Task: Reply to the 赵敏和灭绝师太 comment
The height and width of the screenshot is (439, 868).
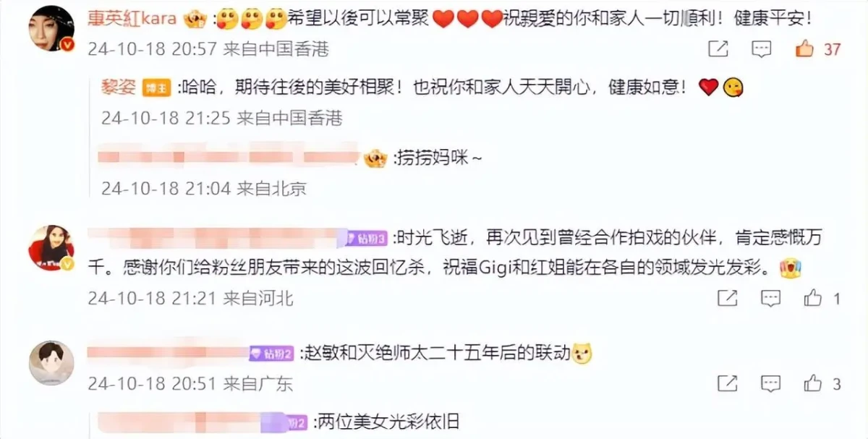Action: [x=771, y=383]
